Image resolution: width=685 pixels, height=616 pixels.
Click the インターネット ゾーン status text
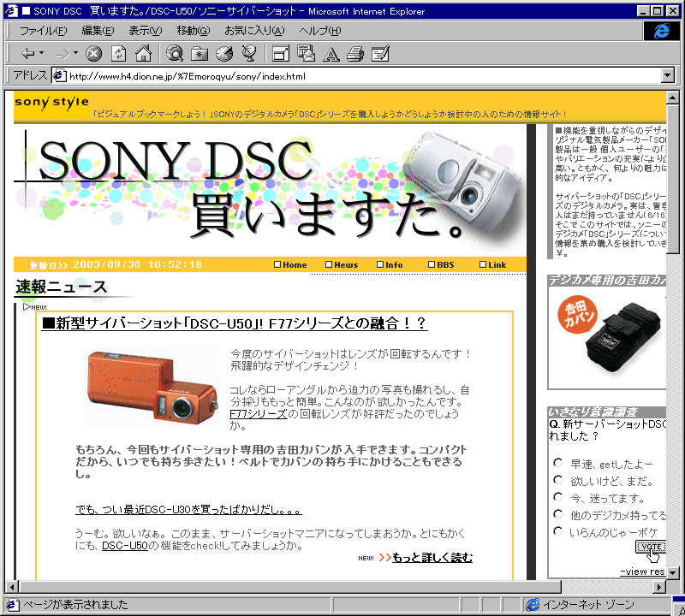(588, 605)
